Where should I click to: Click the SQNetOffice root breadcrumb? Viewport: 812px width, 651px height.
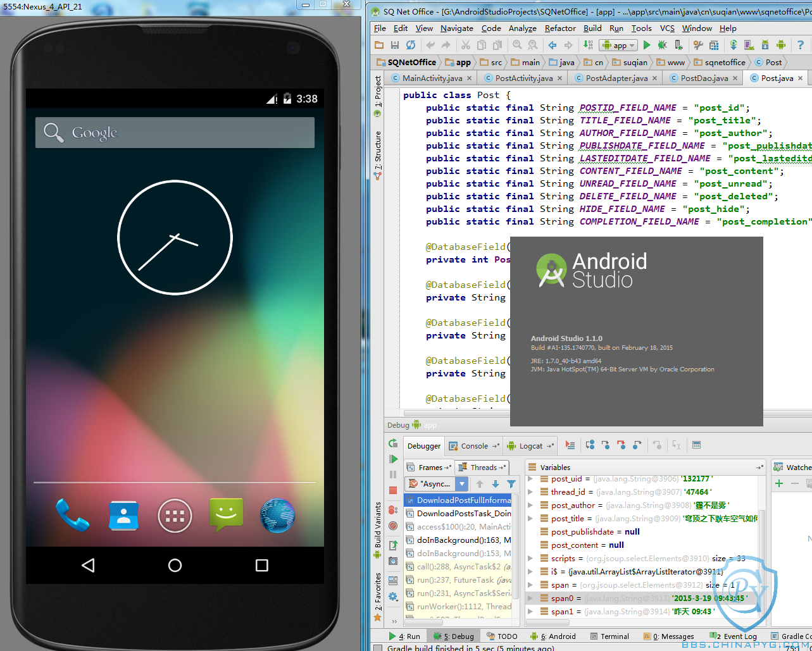click(x=406, y=62)
